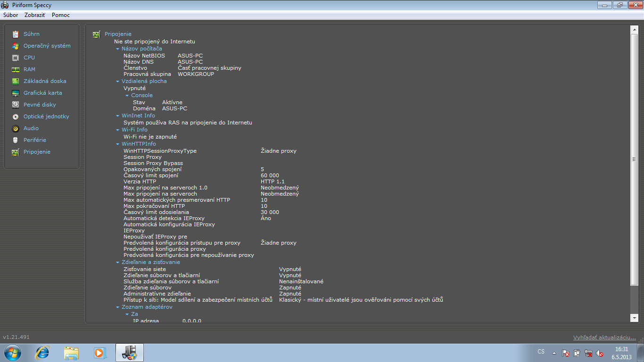Click the '30 000' send timeout value
644x362 pixels.
click(x=270, y=212)
